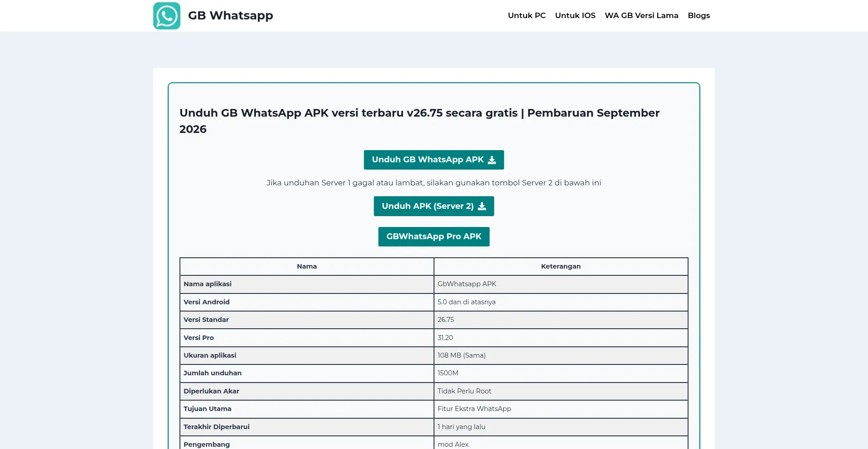Download using Unduh APK (Server 2) button
868x449 pixels.
point(434,206)
